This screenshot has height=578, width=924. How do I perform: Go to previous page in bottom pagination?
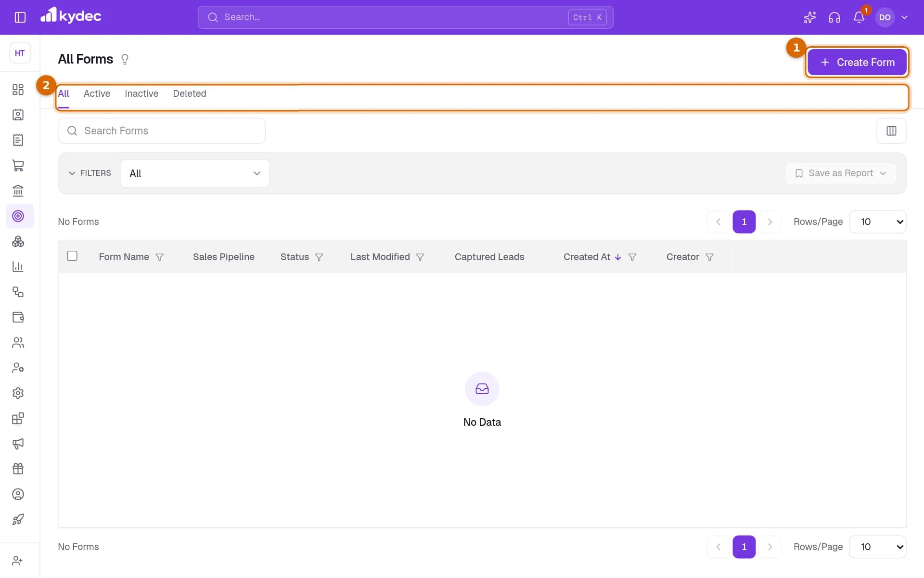pyautogui.click(x=718, y=547)
